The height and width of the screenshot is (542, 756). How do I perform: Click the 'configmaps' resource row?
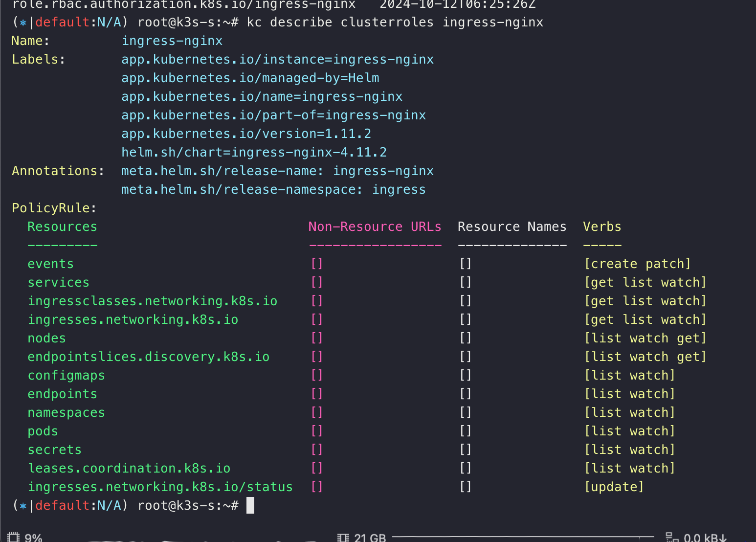(67, 376)
